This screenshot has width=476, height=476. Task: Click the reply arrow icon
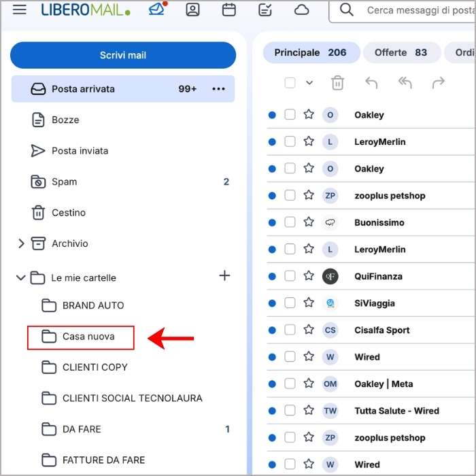tap(371, 82)
